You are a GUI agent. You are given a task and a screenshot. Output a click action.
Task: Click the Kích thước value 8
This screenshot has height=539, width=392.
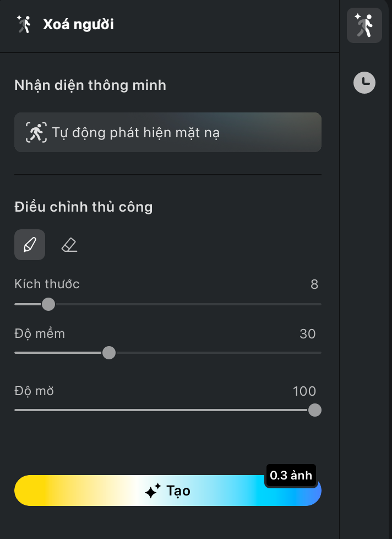[314, 284]
